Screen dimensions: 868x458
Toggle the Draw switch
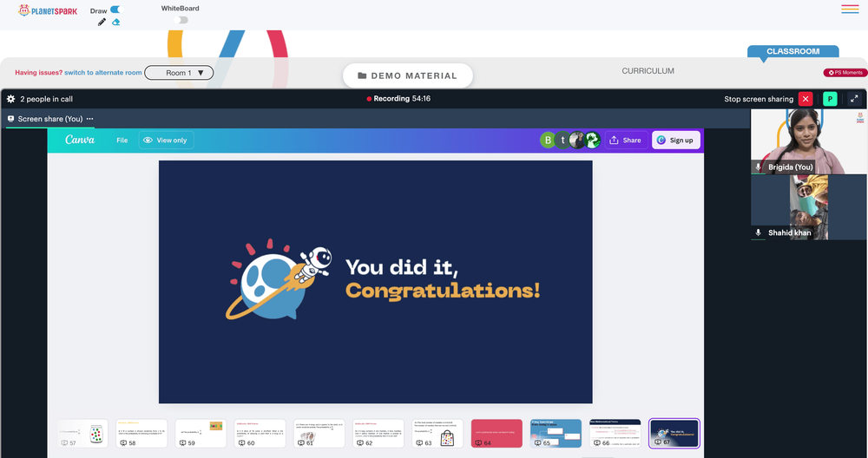click(x=115, y=10)
